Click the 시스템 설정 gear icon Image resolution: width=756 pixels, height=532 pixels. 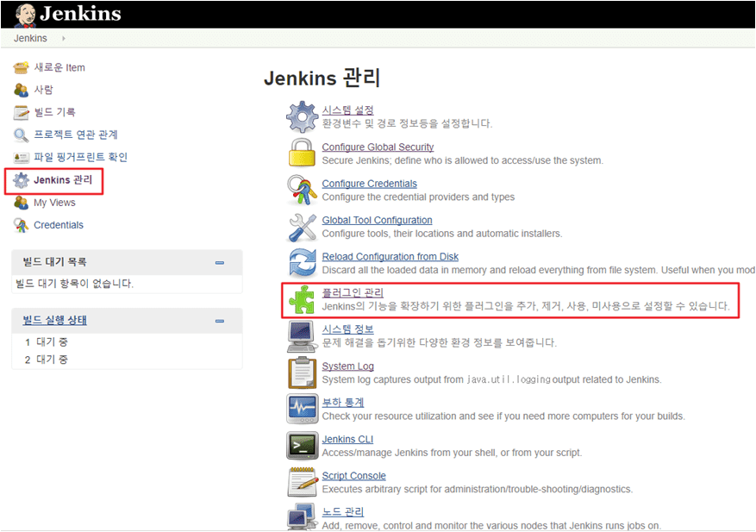pyautogui.click(x=302, y=116)
